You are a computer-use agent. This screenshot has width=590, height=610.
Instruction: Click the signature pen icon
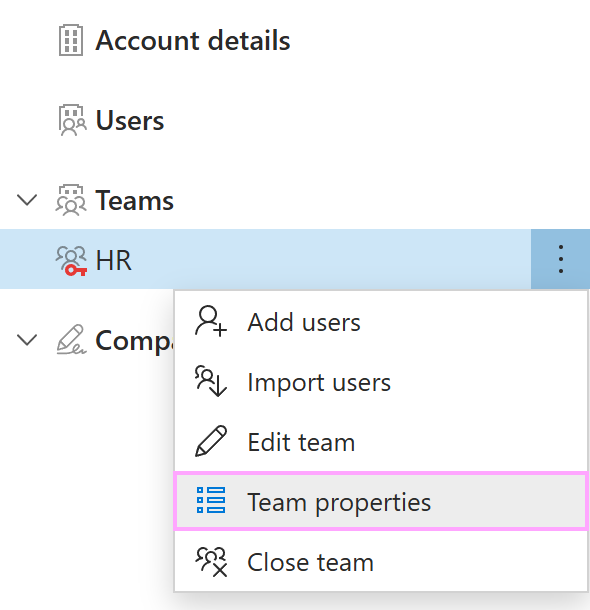[x=71, y=340]
